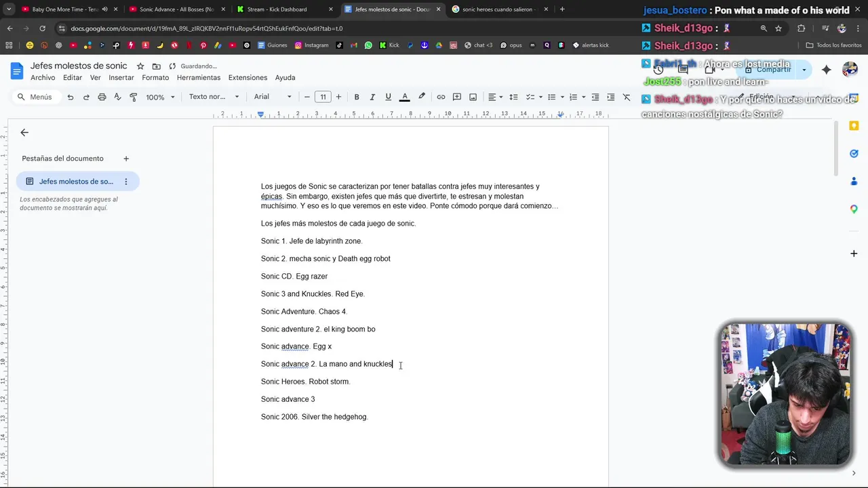Image resolution: width=868 pixels, height=488 pixels.
Task: Click the Redo arrow in Docs toolbar
Action: 86,97
